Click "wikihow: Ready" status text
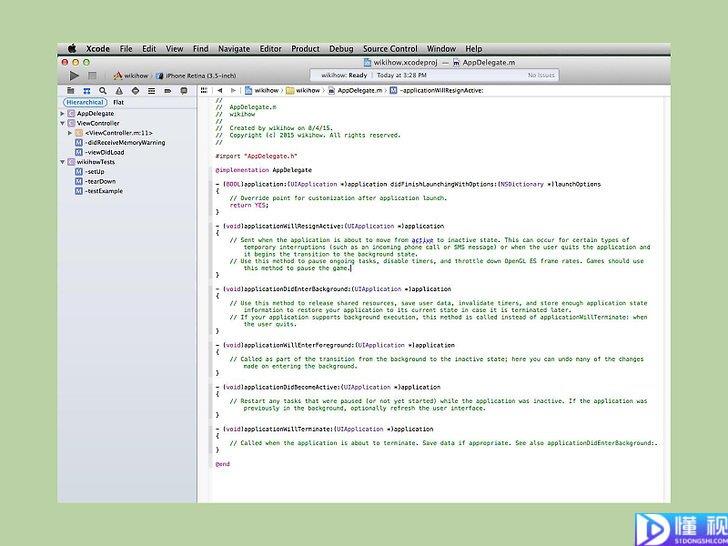The height and width of the screenshot is (546, 728). pyautogui.click(x=344, y=75)
